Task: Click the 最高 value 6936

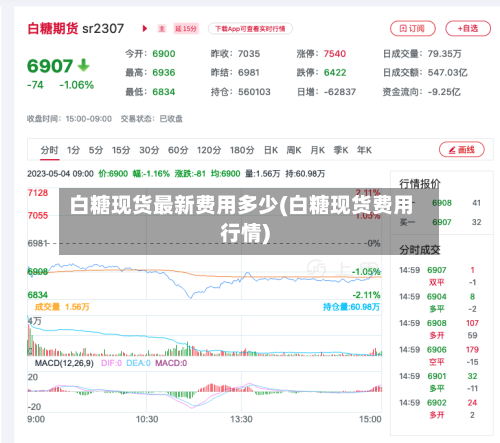Action: (x=164, y=73)
